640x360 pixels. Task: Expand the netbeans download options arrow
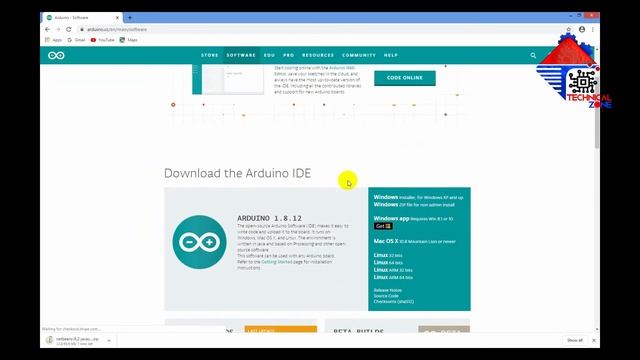click(x=109, y=340)
